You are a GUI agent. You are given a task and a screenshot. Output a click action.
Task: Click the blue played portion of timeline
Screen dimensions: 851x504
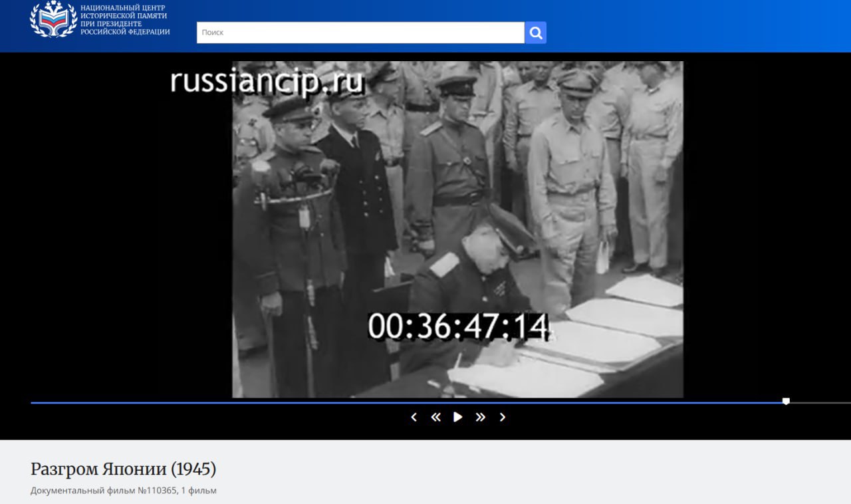[x=399, y=402]
